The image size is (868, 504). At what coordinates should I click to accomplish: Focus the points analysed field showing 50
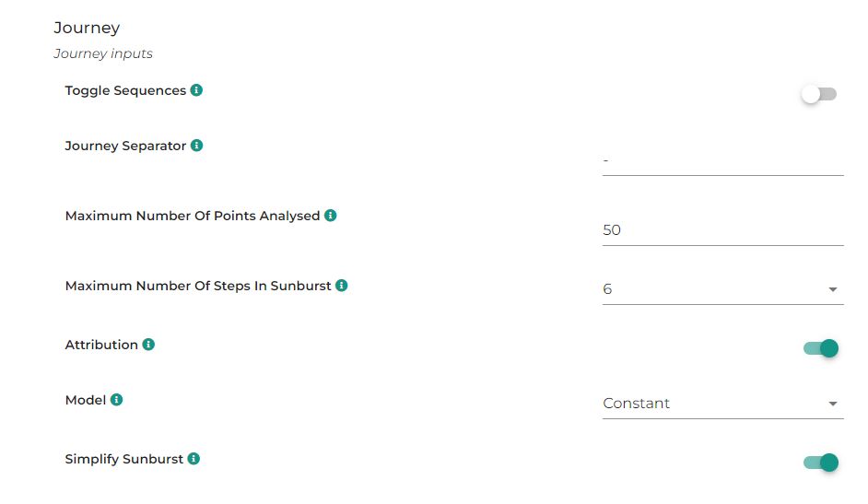[x=722, y=230]
